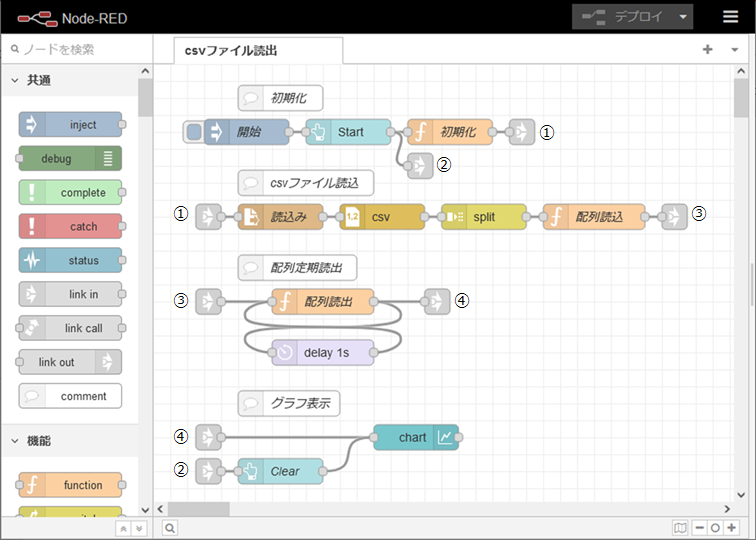Viewport: 756px width, 540px height.
Task: Toggle the navigator map view icon
Action: (x=681, y=527)
